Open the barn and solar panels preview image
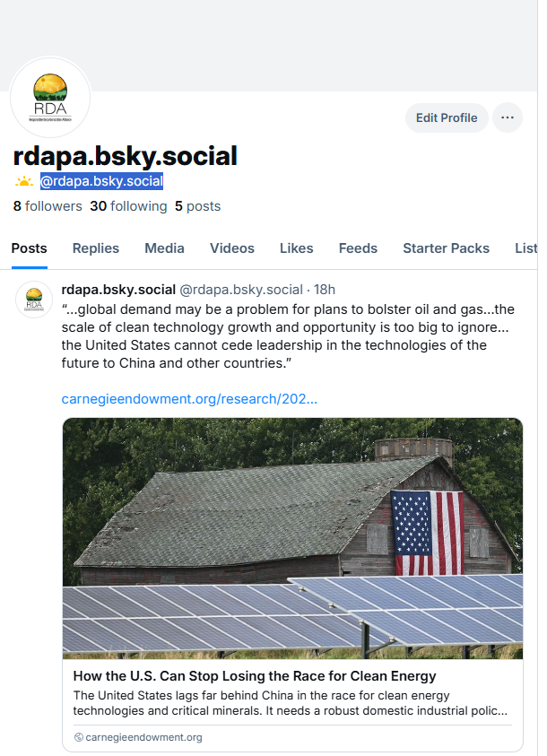This screenshot has height=756, width=547. click(x=292, y=538)
